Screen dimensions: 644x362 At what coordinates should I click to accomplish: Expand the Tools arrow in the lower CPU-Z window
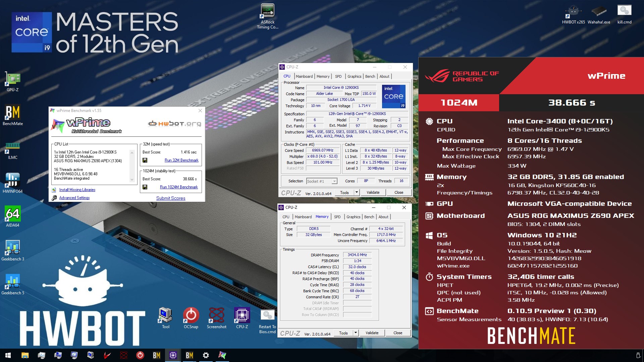pos(356,333)
